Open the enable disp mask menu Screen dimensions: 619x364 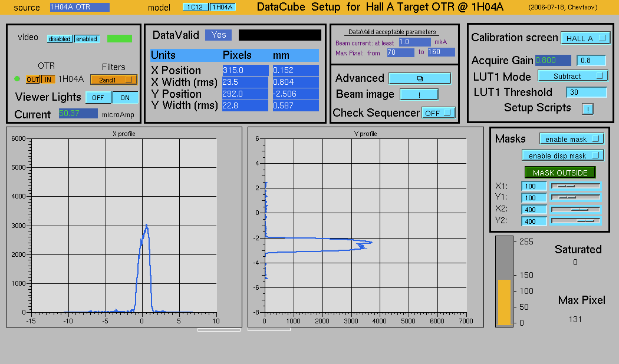[x=562, y=155]
